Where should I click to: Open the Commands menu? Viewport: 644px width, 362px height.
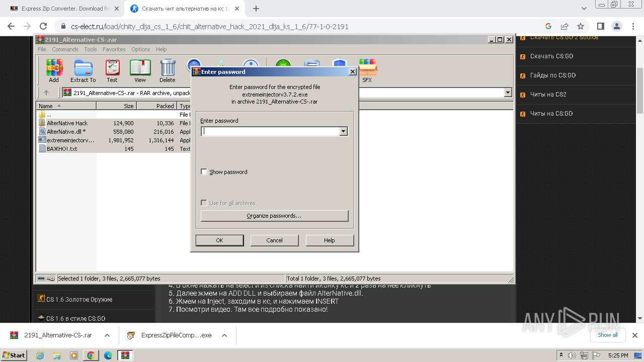point(65,49)
